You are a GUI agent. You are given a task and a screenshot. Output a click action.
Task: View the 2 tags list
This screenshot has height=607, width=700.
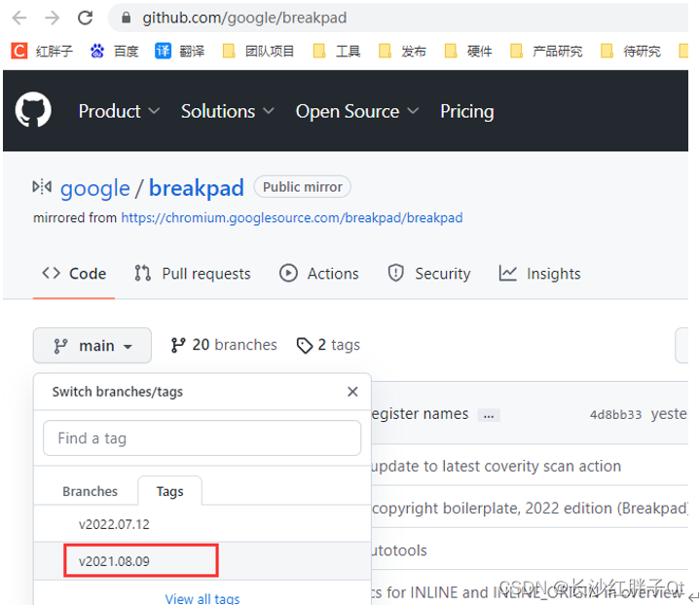pyautogui.click(x=328, y=345)
